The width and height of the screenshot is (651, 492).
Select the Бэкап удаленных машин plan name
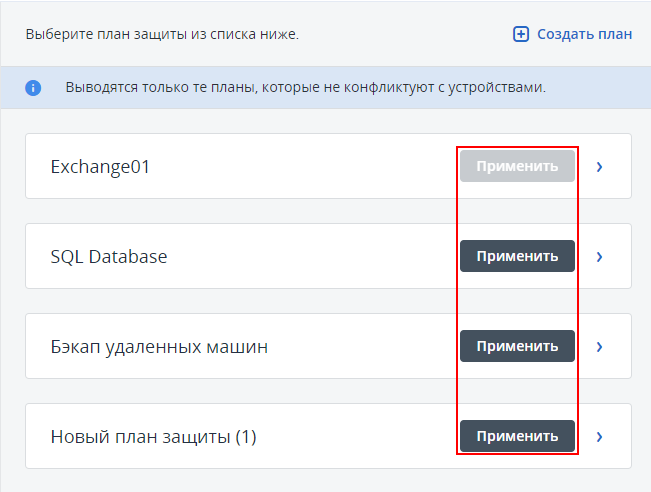[159, 347]
